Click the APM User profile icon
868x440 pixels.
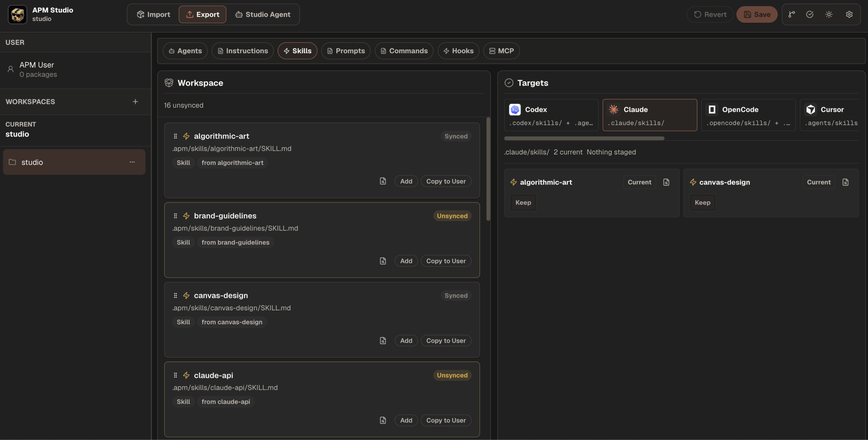click(x=11, y=69)
